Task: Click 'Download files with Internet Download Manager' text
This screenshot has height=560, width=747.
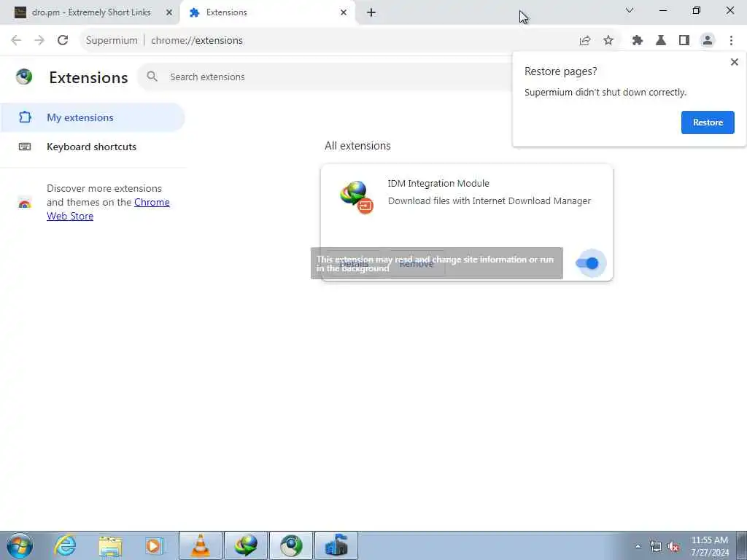Action: 489,201
